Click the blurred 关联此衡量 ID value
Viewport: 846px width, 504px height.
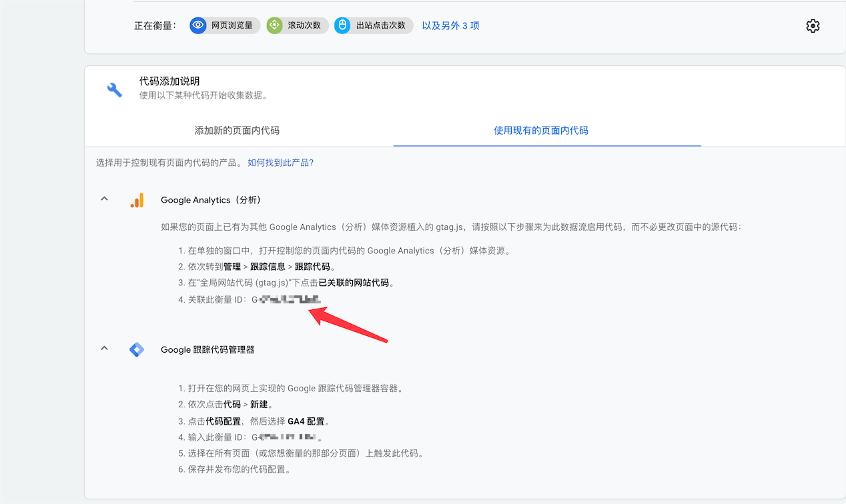coord(287,299)
